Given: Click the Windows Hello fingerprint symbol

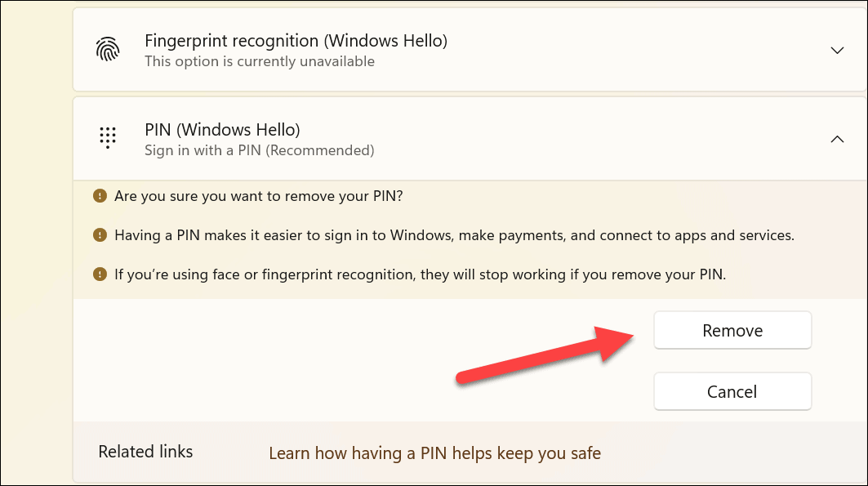Looking at the screenshot, I should click(107, 50).
